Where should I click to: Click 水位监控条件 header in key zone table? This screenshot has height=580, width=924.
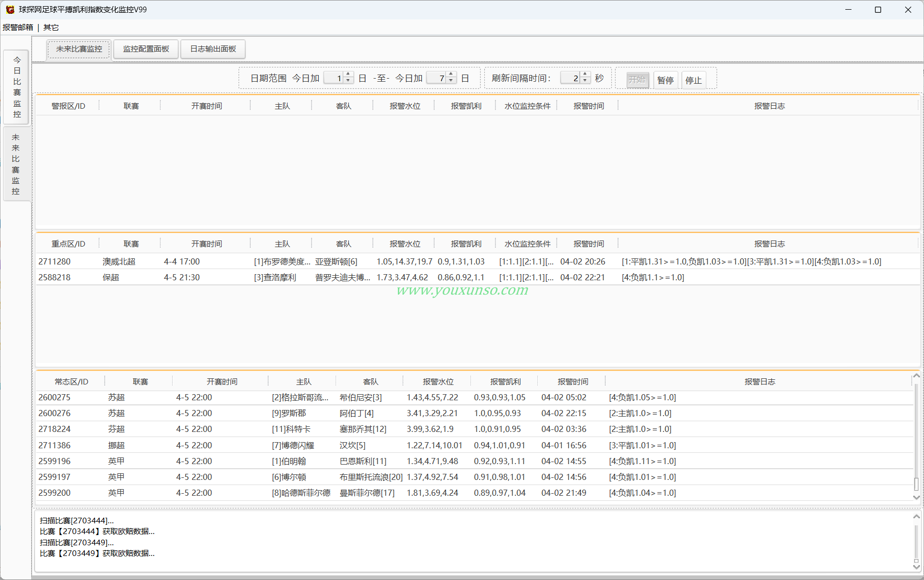[527, 244]
